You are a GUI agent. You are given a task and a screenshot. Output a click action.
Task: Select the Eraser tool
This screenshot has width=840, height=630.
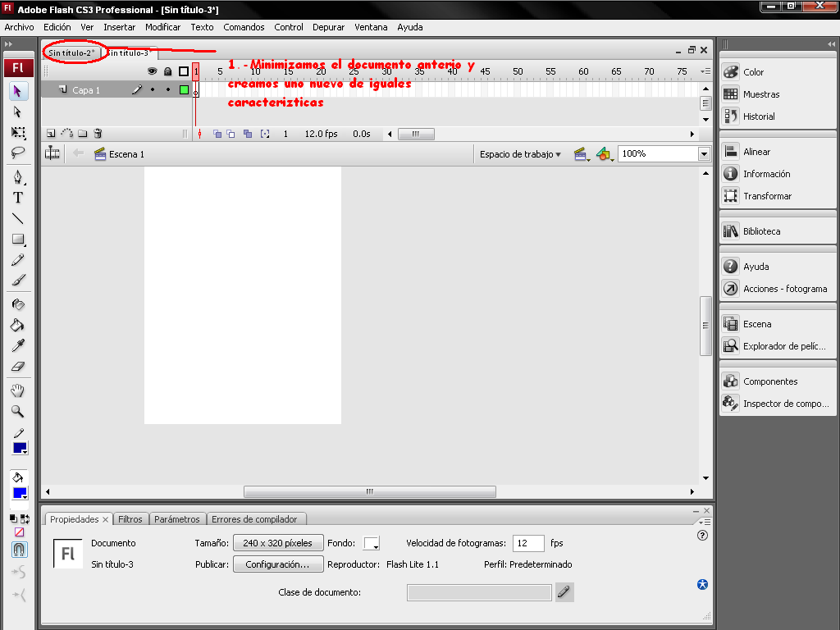pyautogui.click(x=18, y=367)
